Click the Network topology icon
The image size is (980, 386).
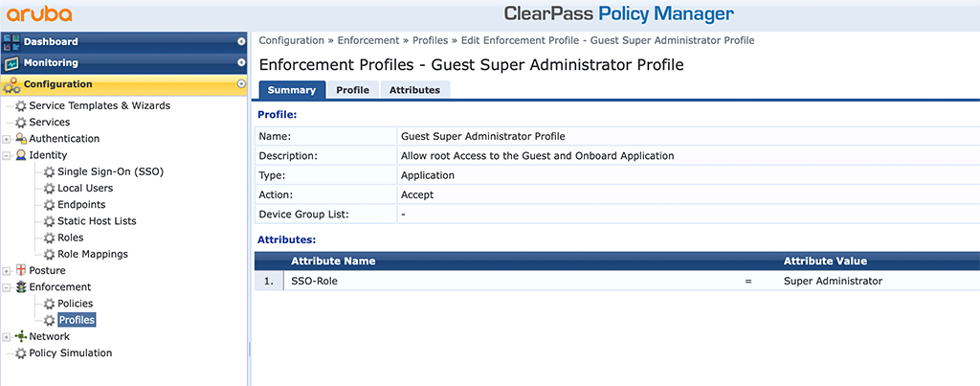tap(21, 336)
